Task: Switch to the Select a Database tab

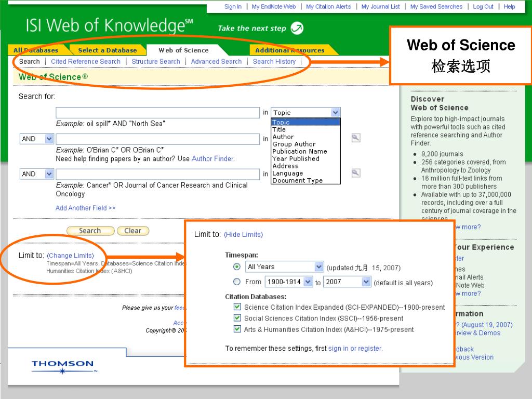Action: [107, 50]
